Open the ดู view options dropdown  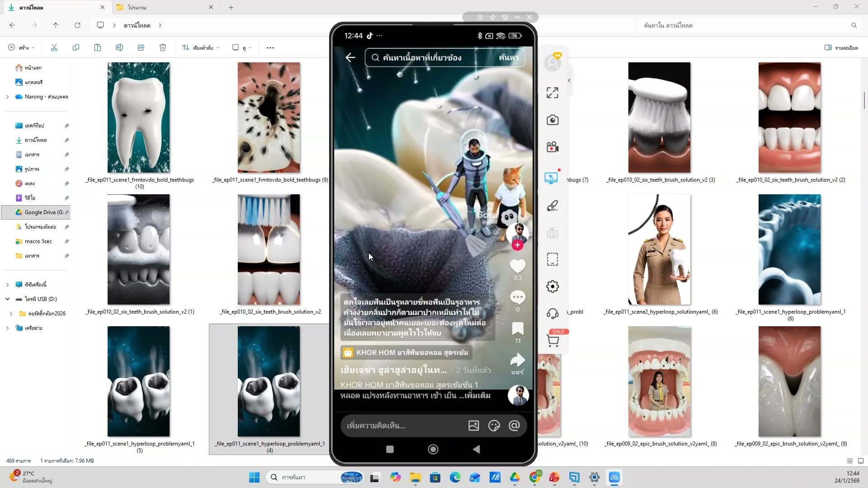tap(242, 47)
